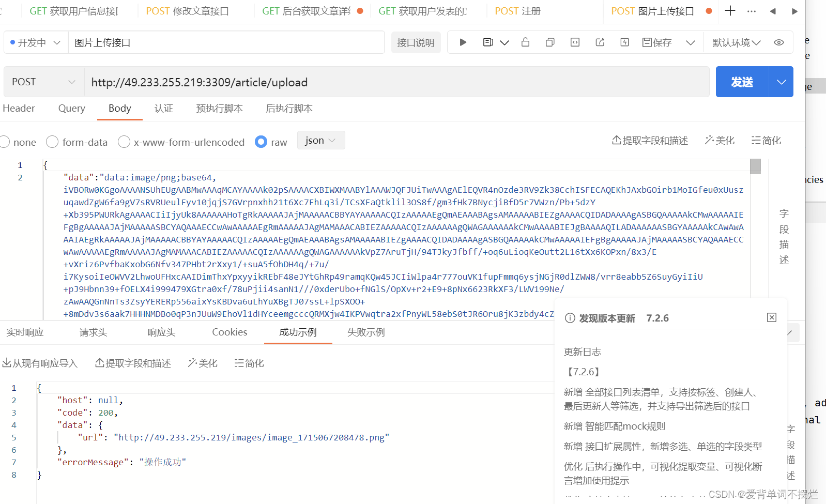Expand the send button dropdown arrow
Image resolution: width=826 pixels, height=504 pixels.
pyautogui.click(x=781, y=82)
